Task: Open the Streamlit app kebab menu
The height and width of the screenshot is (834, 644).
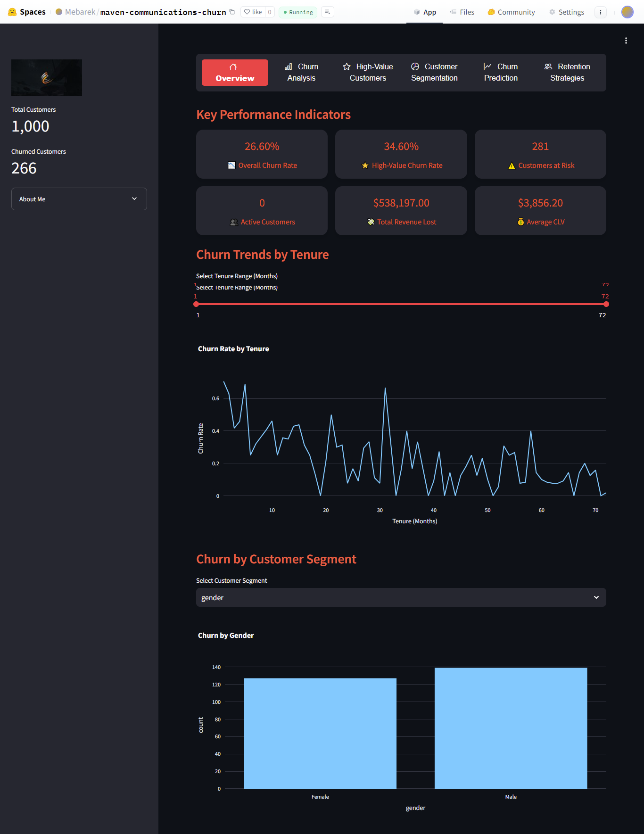Action: tap(626, 41)
